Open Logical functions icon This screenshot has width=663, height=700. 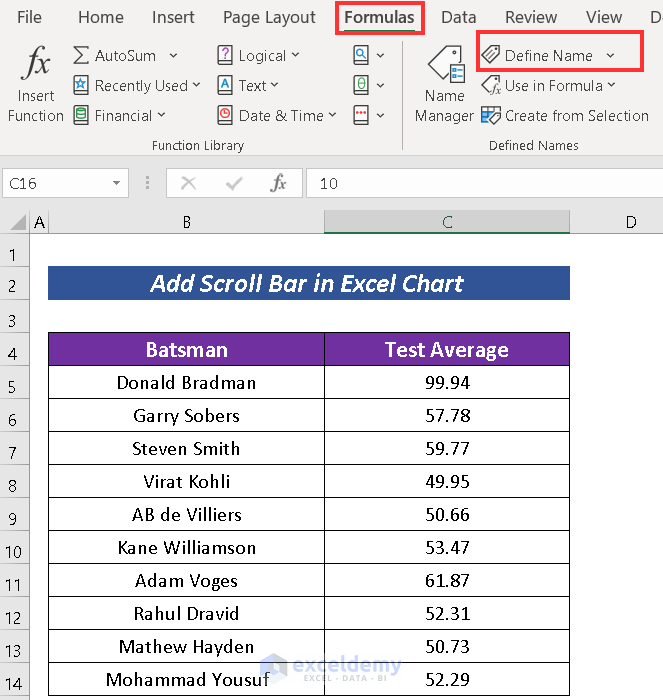225,55
